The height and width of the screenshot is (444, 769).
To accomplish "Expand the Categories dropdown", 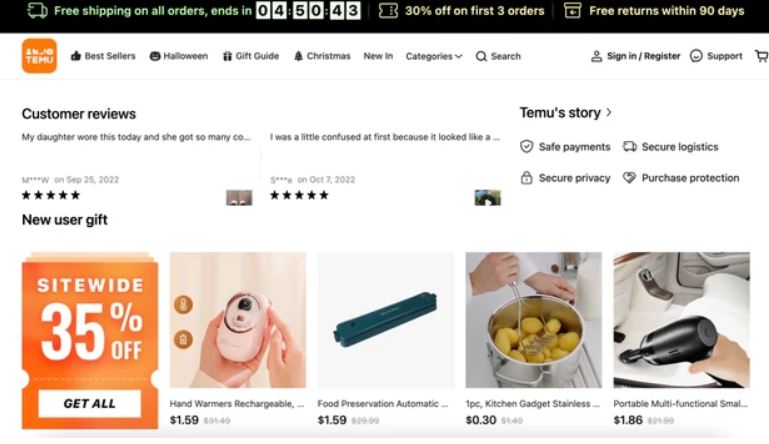I will [x=434, y=57].
